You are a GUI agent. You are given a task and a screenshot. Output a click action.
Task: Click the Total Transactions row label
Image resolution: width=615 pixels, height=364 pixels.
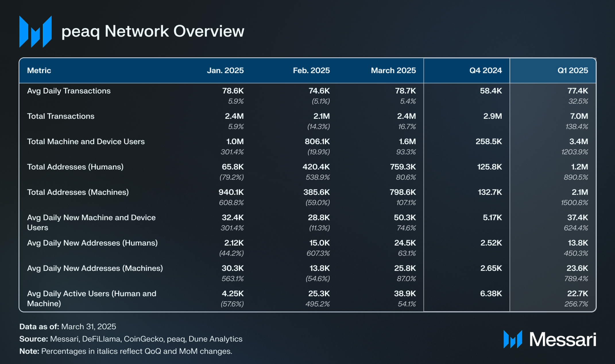click(x=61, y=116)
